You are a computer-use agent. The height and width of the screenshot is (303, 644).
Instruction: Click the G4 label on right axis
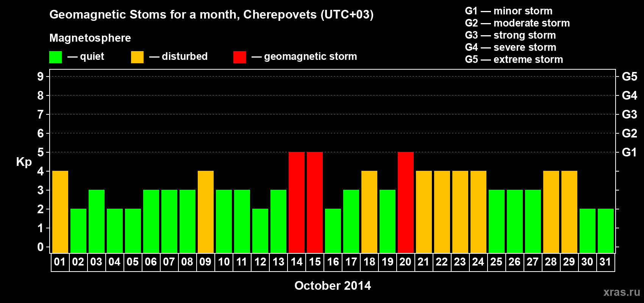pos(629,95)
